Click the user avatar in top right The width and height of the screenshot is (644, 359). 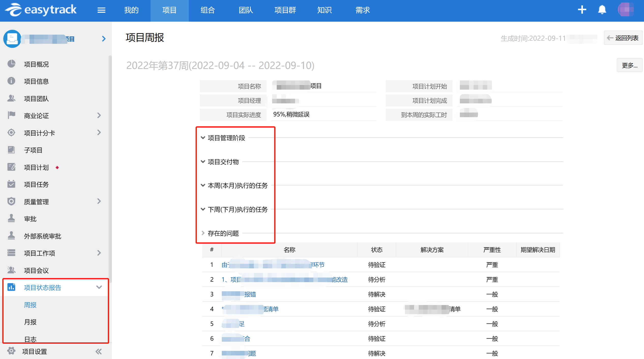coord(626,10)
